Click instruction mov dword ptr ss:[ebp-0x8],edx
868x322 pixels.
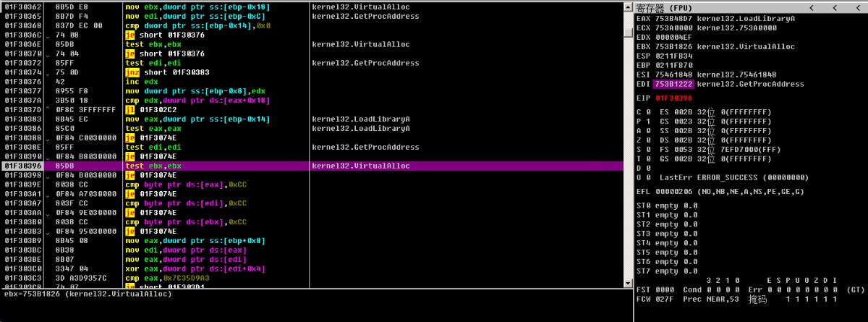click(x=195, y=91)
